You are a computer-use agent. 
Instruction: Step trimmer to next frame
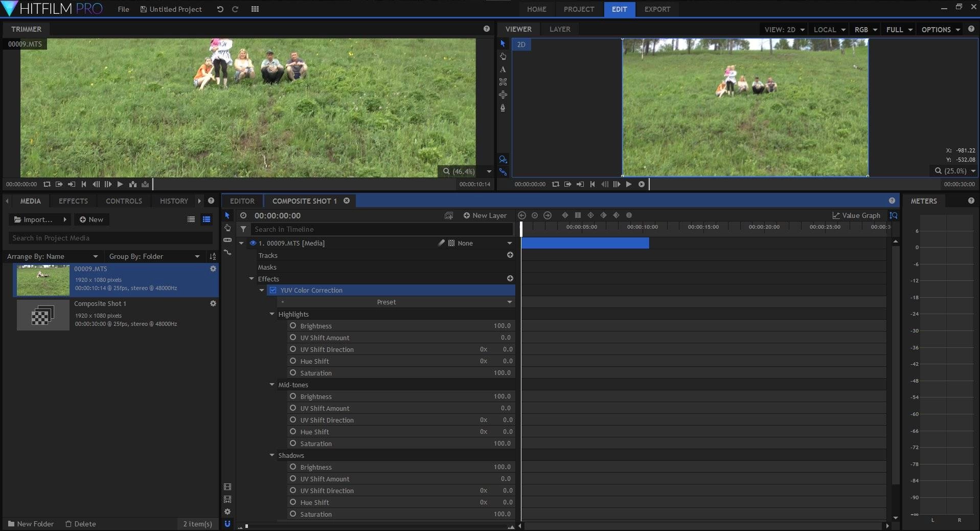pyautogui.click(x=108, y=184)
